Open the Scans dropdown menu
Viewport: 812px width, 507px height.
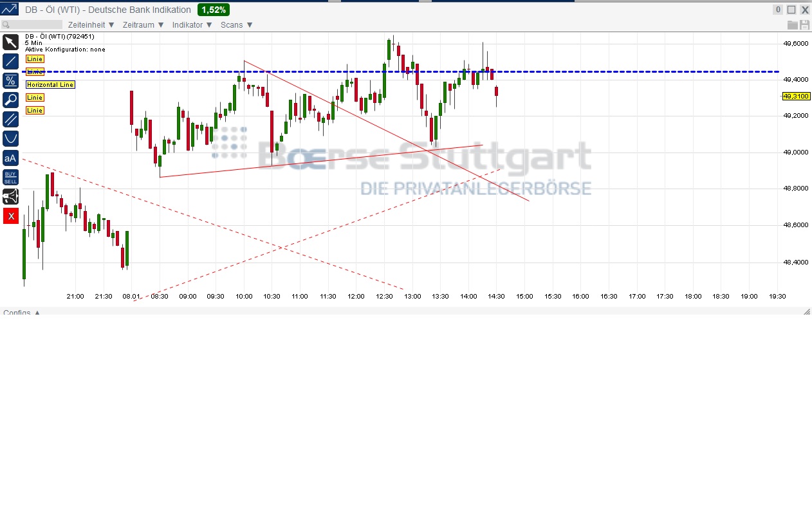coord(237,25)
